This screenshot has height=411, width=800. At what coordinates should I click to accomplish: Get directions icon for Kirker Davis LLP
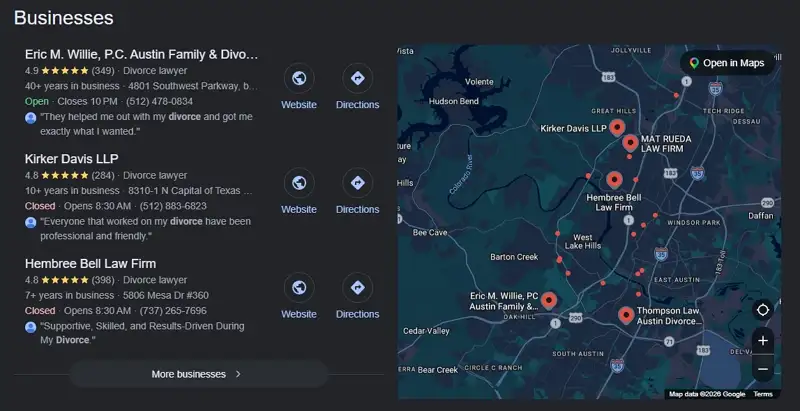(358, 183)
